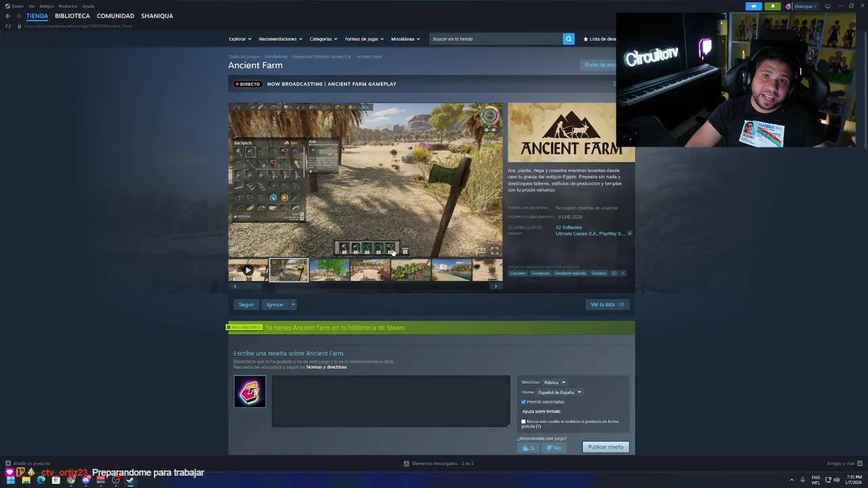The width and height of the screenshot is (868, 488).
Task: Click the Ignorar button
Action: [x=275, y=304]
